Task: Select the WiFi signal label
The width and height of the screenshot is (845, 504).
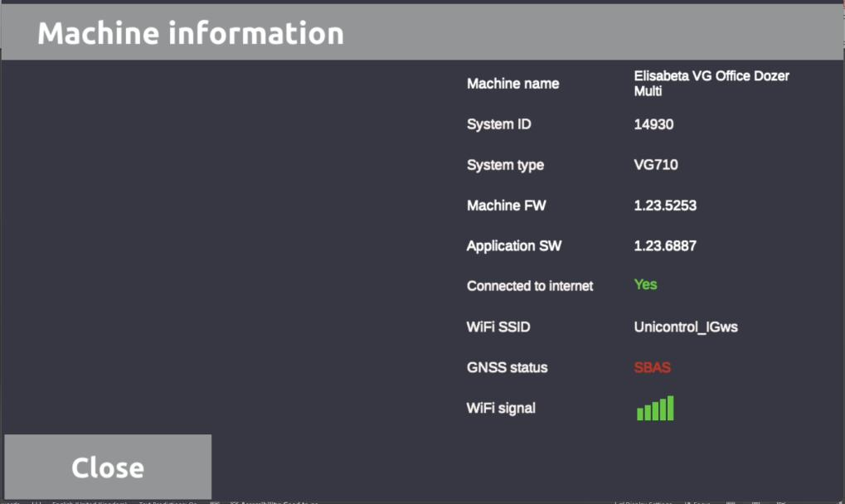Action: 501,408
